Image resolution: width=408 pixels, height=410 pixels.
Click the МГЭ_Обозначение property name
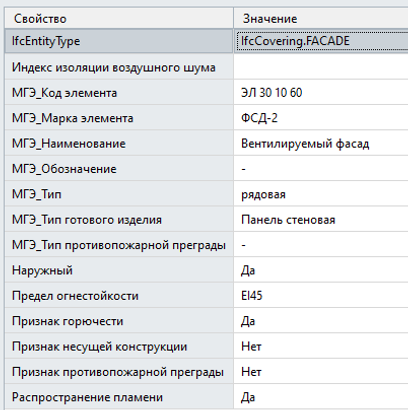point(64,169)
